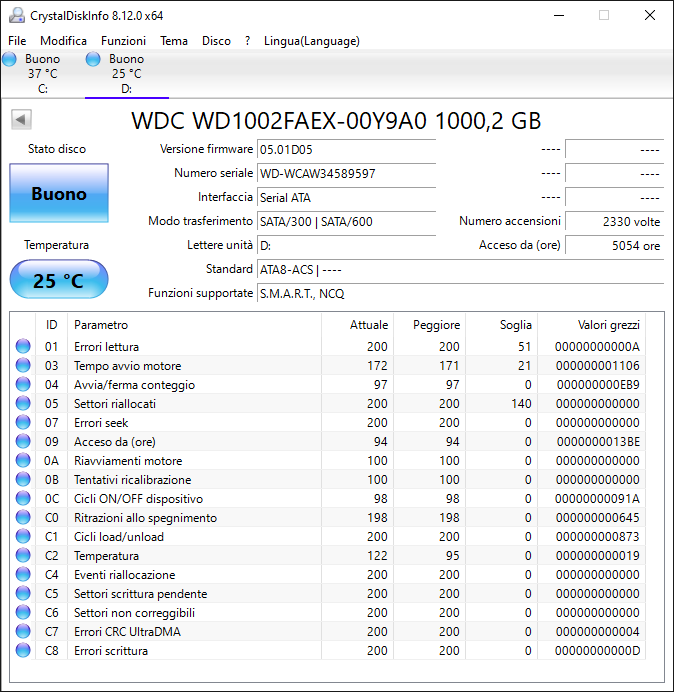Click worst value 95 in Temperatura row
Viewport: 674px width, 692px height.
tap(452, 555)
